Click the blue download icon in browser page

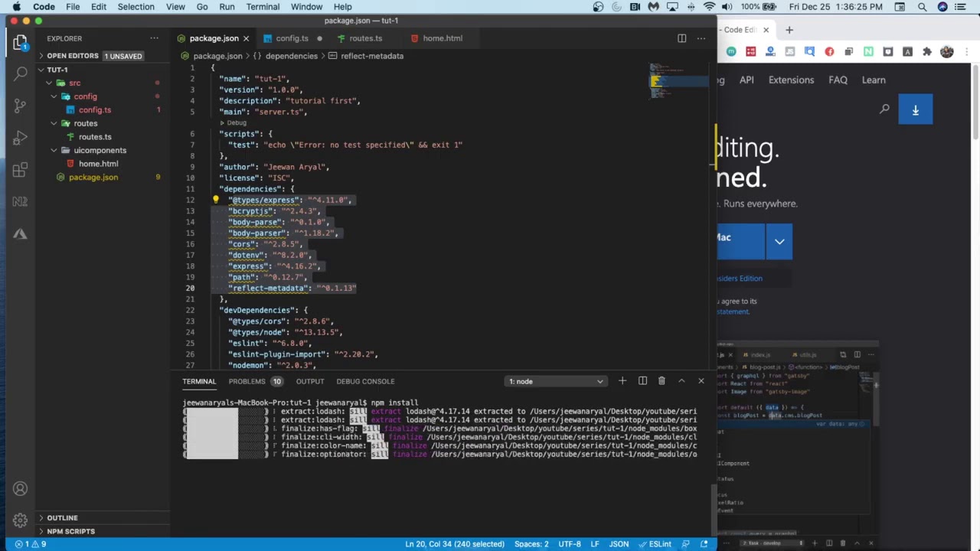(x=915, y=110)
